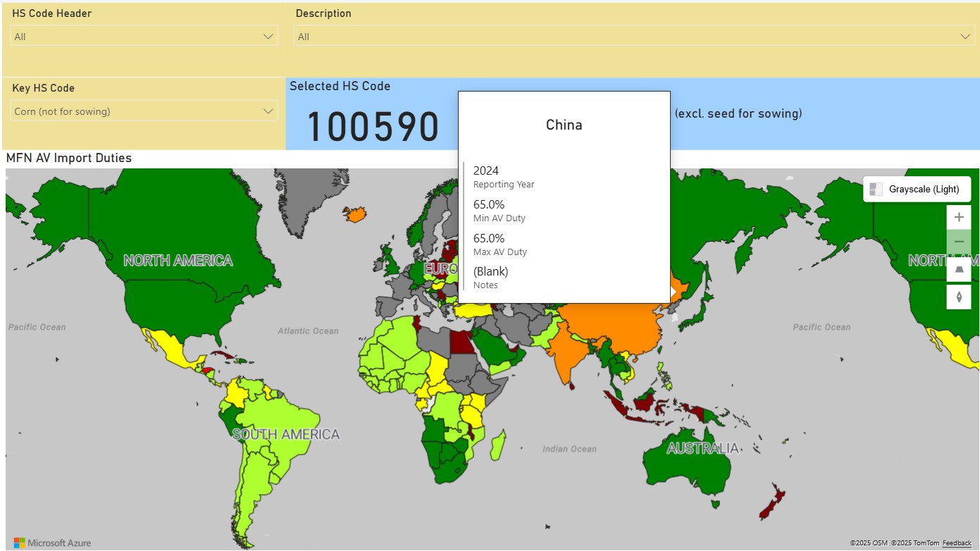This screenshot has width=980, height=551.
Task: Click the selected HS code 100590 card
Action: (x=373, y=126)
